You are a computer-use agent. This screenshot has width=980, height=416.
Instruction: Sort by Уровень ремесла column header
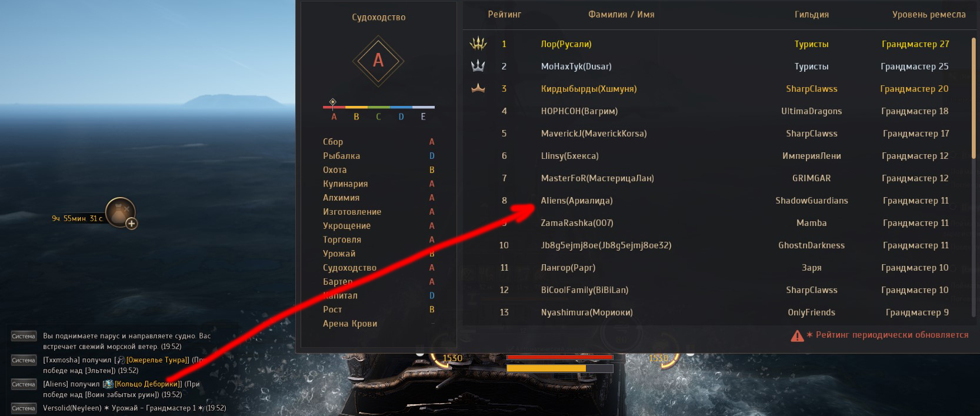click(x=929, y=15)
